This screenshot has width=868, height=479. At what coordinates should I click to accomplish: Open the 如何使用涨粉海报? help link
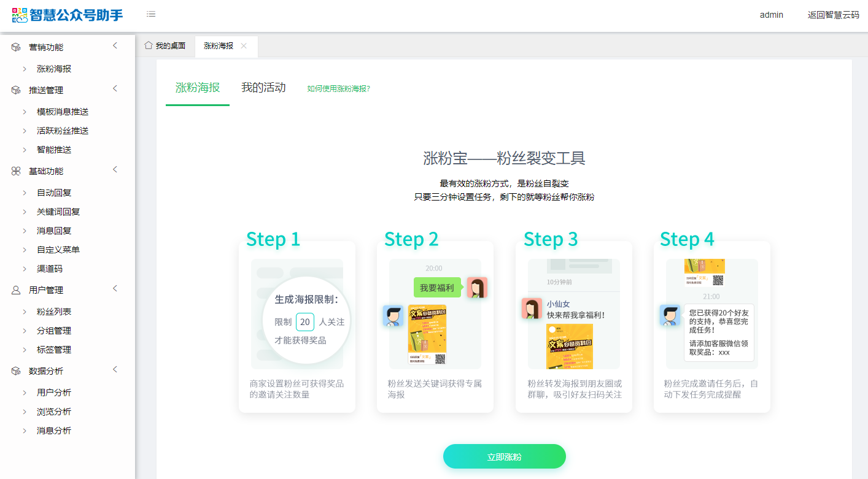pyautogui.click(x=338, y=88)
